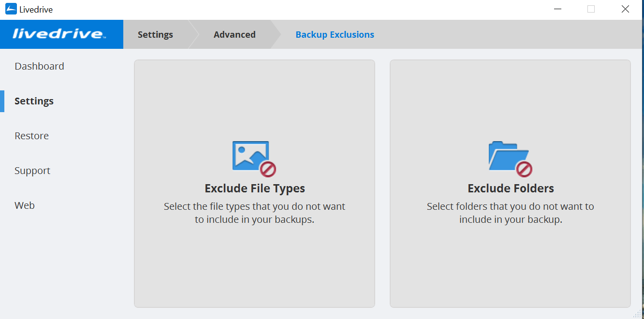Select the Settings item in the sidebar
Image resolution: width=644 pixels, height=319 pixels.
pos(34,101)
